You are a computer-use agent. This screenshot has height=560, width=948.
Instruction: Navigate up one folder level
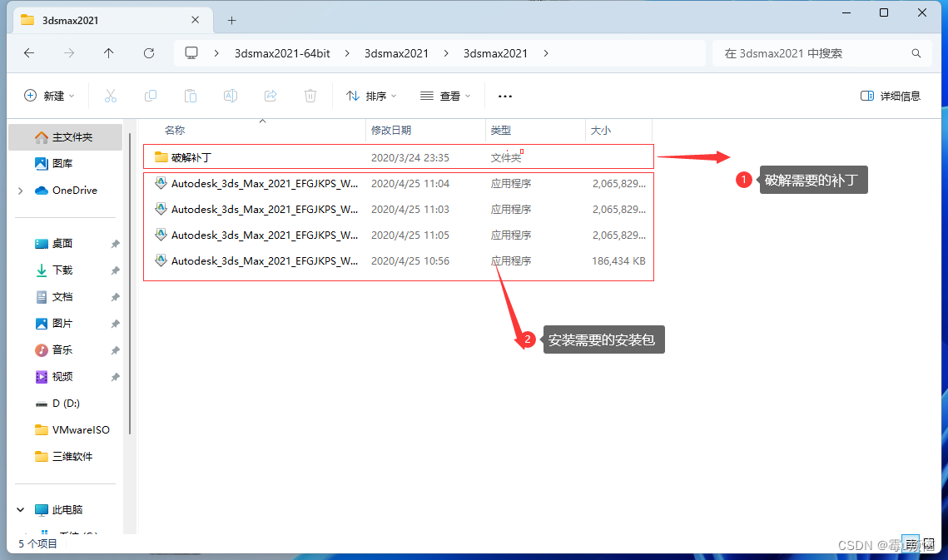click(109, 53)
